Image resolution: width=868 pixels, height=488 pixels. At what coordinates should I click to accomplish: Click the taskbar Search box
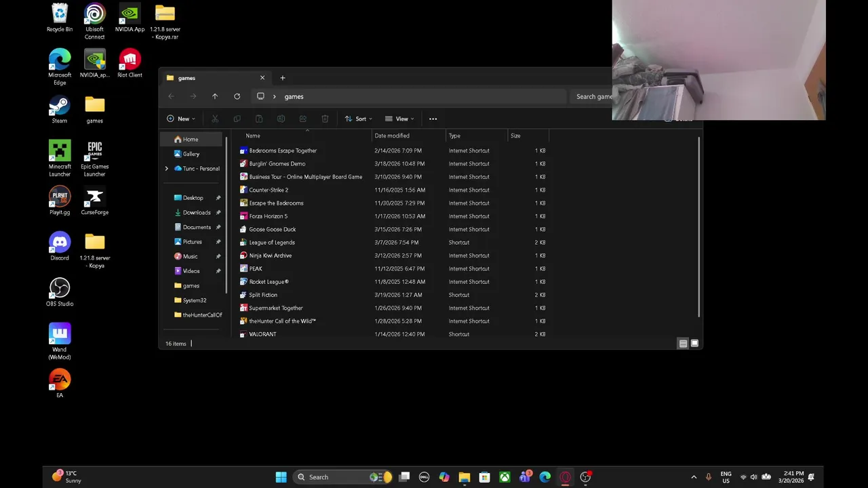coord(344,477)
